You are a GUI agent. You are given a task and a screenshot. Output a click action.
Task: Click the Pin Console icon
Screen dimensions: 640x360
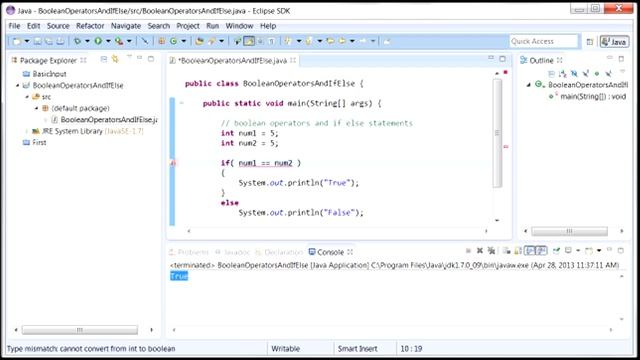coord(556,250)
